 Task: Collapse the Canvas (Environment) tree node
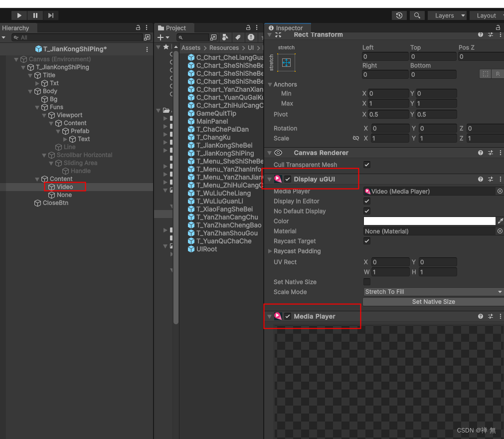point(16,59)
